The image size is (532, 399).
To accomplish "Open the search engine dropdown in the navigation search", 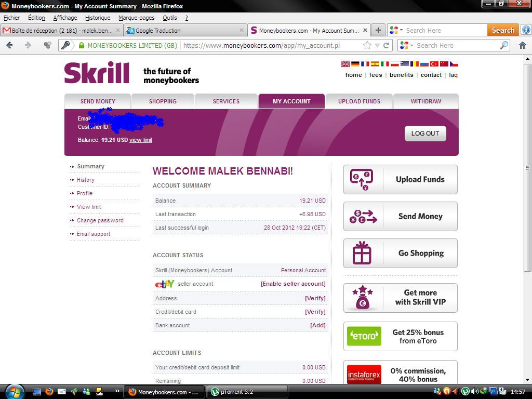I will tap(411, 45).
